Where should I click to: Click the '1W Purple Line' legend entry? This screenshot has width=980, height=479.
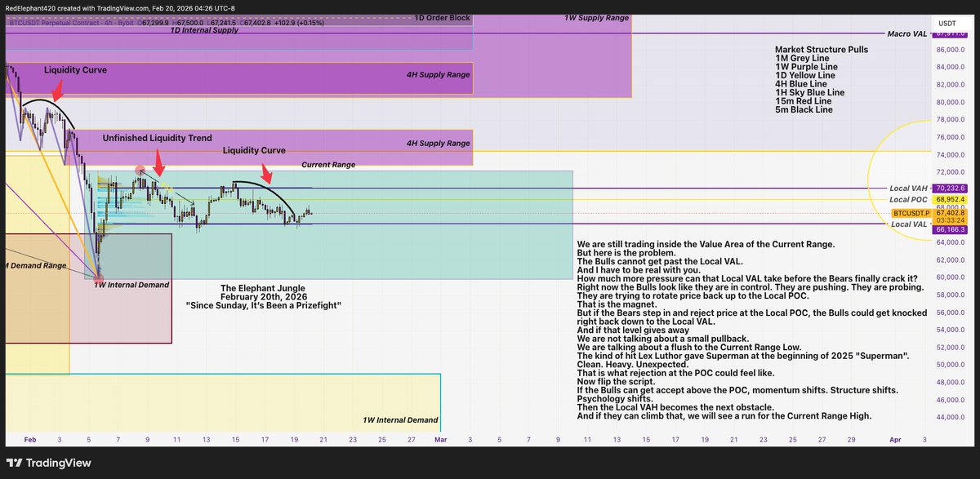pos(805,67)
